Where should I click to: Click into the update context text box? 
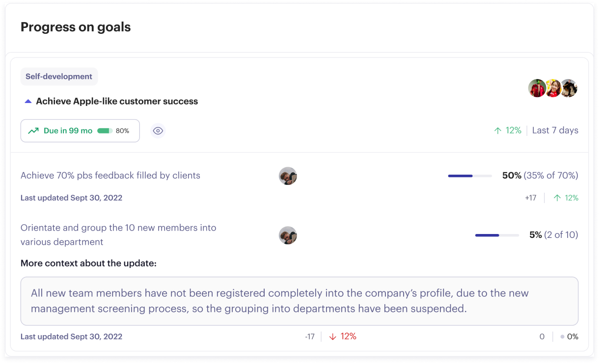[x=299, y=301]
